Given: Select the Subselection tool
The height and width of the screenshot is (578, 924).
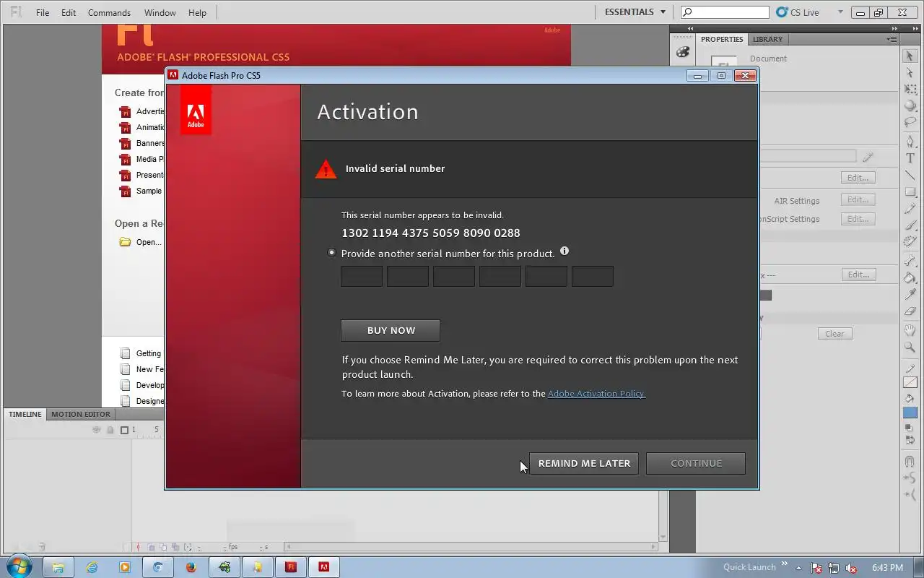Looking at the screenshot, I should (910, 73).
